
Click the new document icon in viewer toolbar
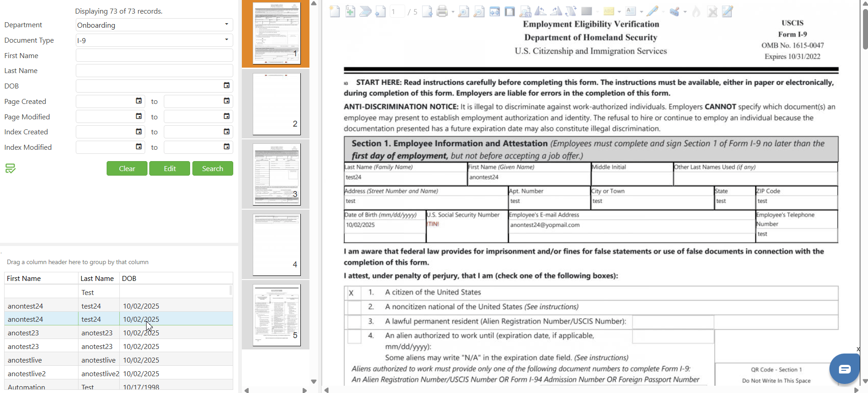[x=335, y=12]
